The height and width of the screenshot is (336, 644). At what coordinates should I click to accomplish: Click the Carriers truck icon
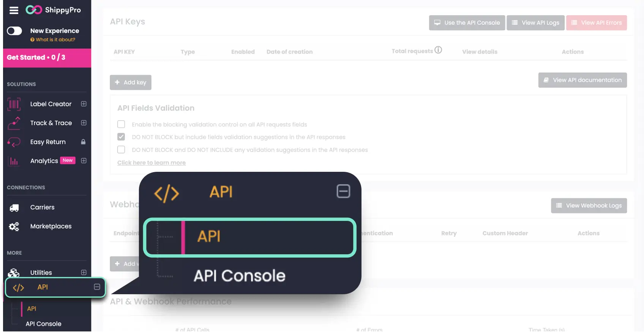click(14, 208)
